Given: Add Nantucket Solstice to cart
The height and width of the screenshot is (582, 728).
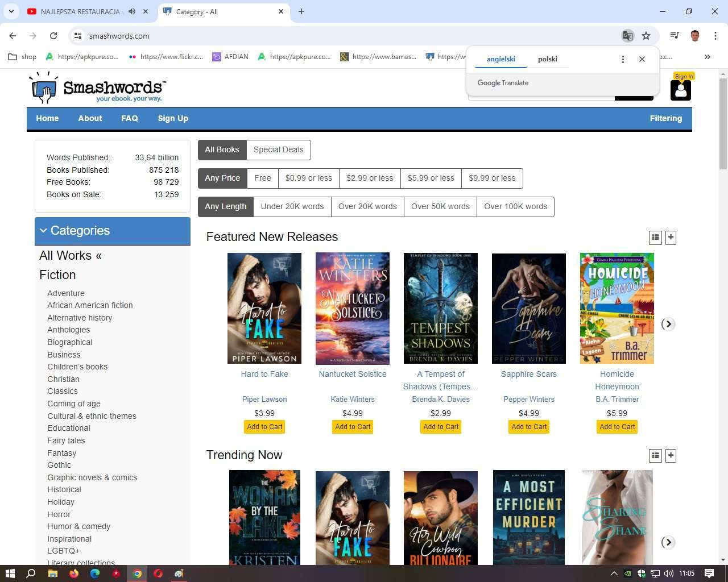Looking at the screenshot, I should (353, 427).
